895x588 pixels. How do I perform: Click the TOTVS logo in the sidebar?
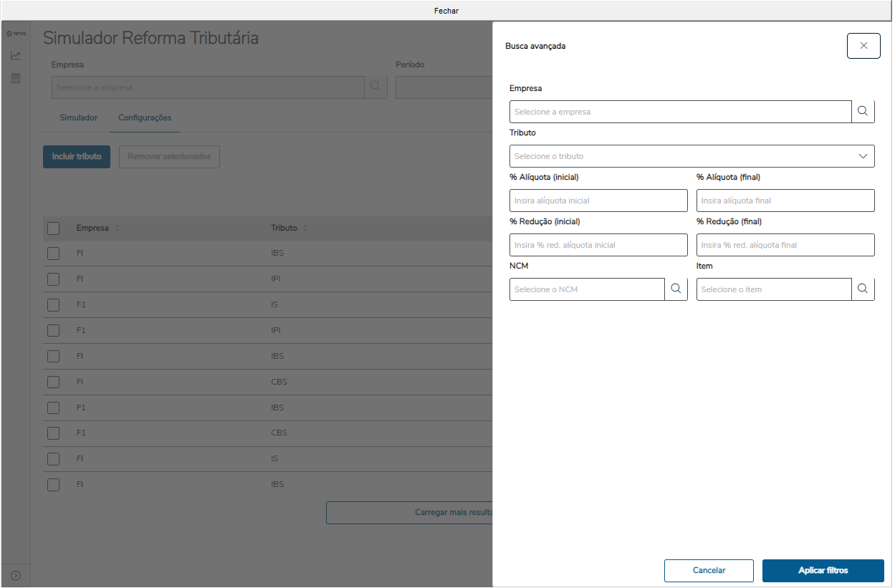click(x=16, y=34)
